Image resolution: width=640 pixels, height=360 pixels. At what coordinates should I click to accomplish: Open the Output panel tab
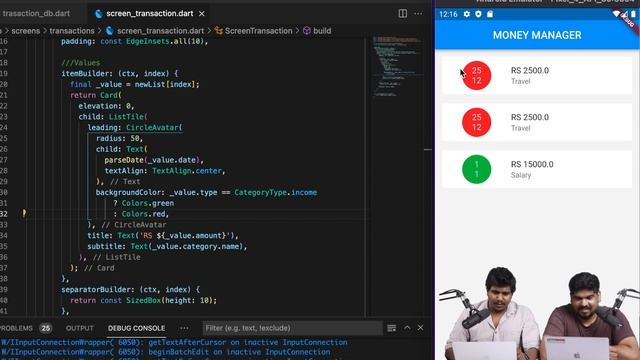coord(80,328)
